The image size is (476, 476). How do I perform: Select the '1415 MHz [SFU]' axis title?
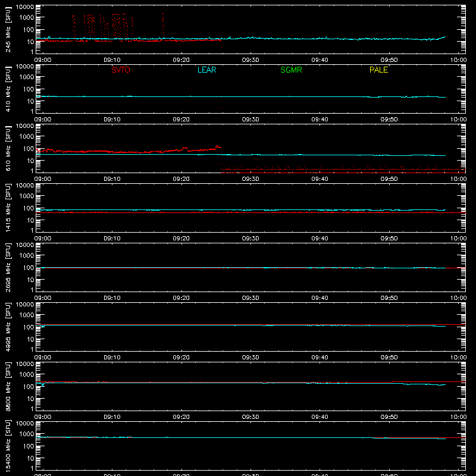point(8,208)
